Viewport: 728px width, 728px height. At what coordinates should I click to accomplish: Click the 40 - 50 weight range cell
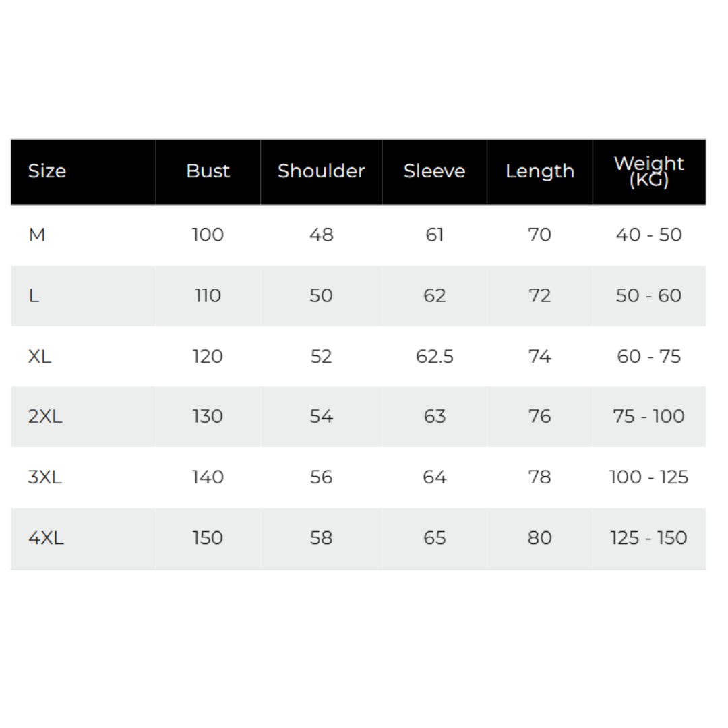648,235
